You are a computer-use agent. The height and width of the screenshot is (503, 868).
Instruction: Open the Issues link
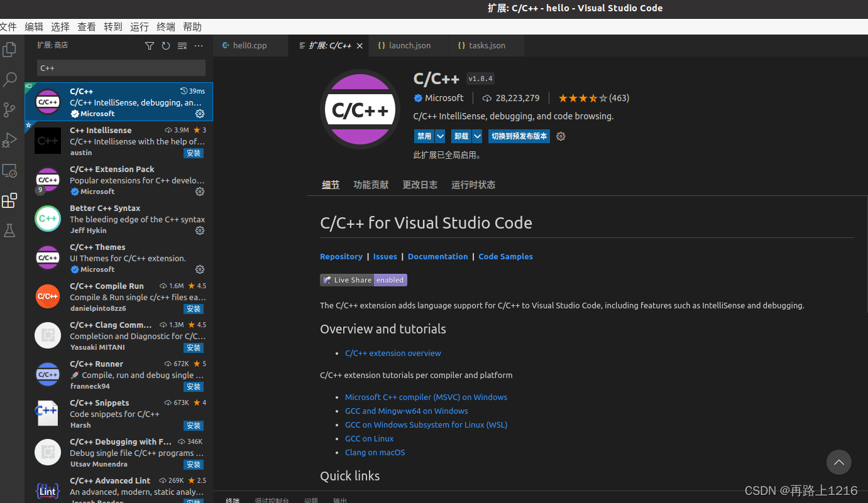click(x=385, y=257)
